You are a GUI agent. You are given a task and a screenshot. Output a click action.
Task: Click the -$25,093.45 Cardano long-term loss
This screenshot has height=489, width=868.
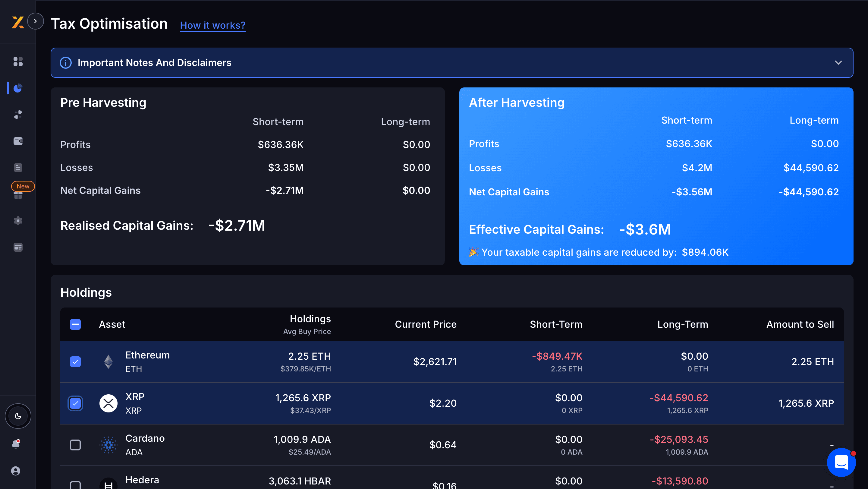(x=679, y=440)
